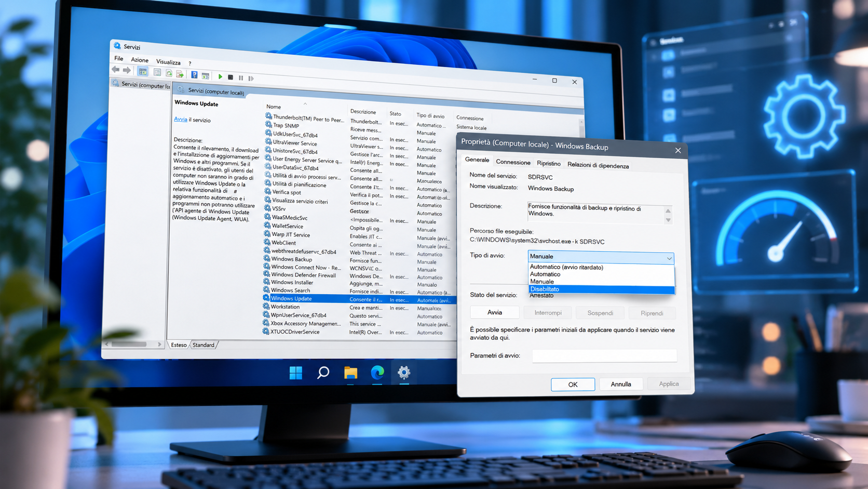Image resolution: width=868 pixels, height=489 pixels.
Task: Launch File Explorer from the taskbar
Action: pyautogui.click(x=350, y=373)
